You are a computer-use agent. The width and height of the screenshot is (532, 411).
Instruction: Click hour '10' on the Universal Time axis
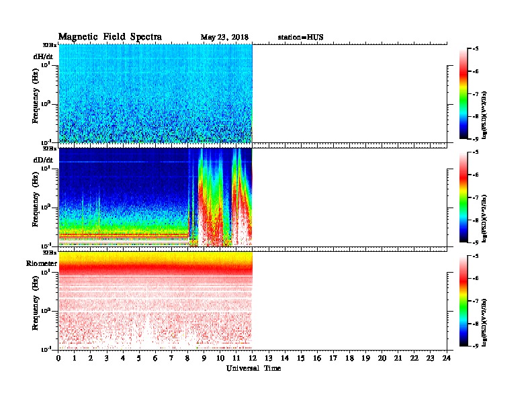[220, 358]
